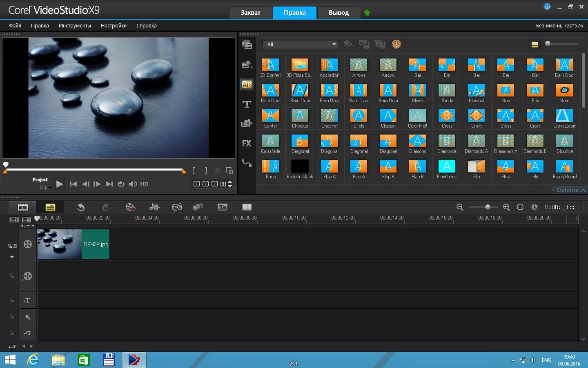Open the Subtitle Editor
The height and width of the screenshot is (368, 588).
point(223,207)
